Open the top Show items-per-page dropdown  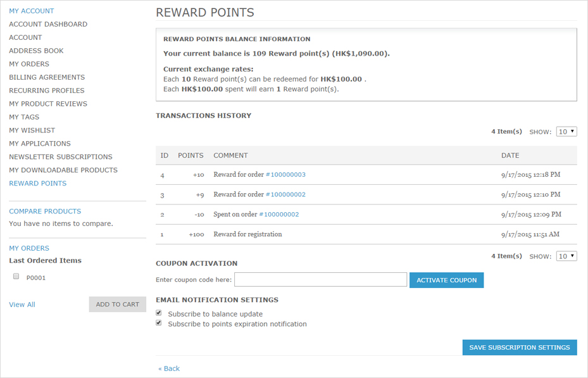click(x=566, y=132)
